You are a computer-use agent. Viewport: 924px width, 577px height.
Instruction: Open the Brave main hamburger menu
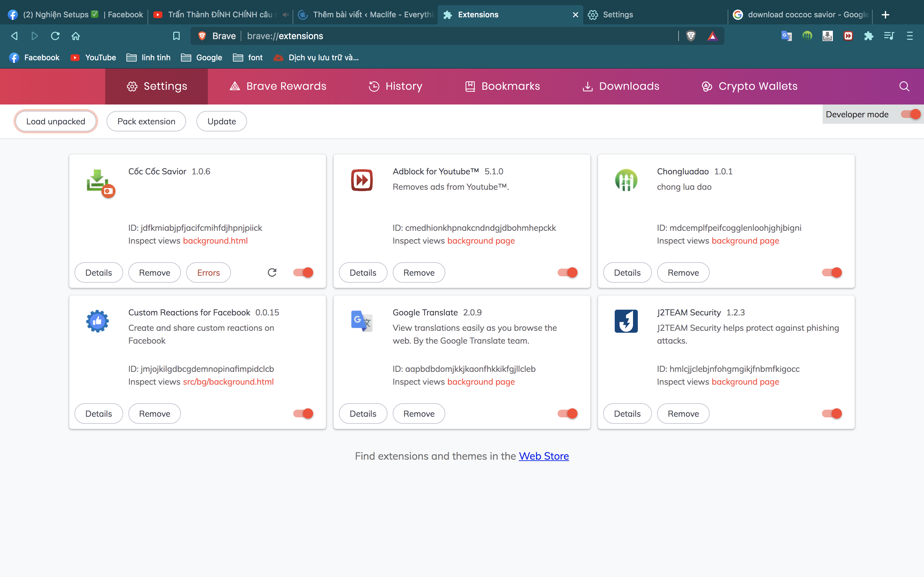[910, 36]
